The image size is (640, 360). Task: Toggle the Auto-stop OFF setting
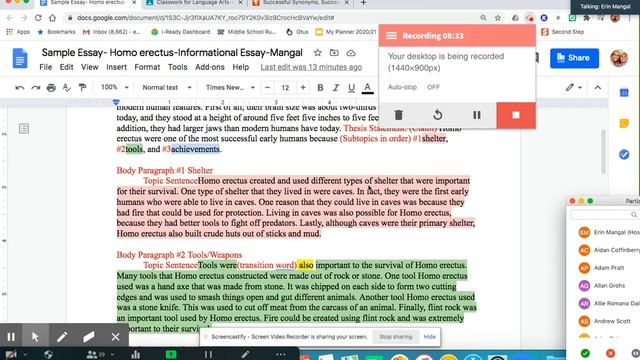(433, 87)
